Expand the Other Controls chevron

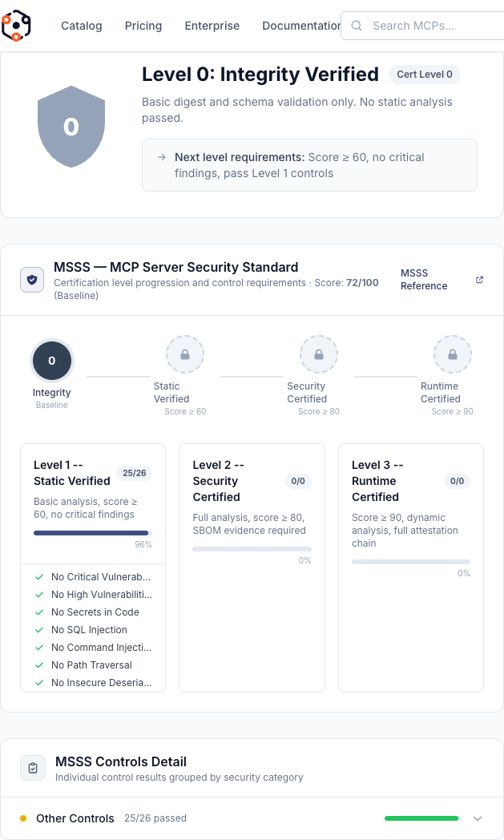click(x=478, y=818)
